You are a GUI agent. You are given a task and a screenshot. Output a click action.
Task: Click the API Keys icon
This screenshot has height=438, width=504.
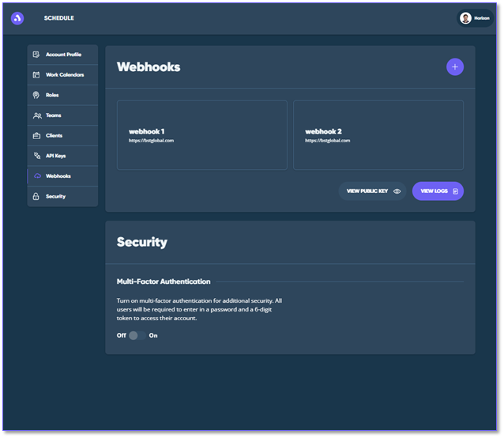pyautogui.click(x=36, y=156)
